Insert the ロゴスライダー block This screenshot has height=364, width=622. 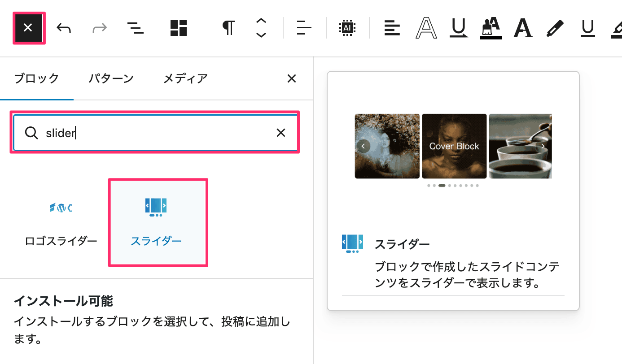pyautogui.click(x=61, y=223)
